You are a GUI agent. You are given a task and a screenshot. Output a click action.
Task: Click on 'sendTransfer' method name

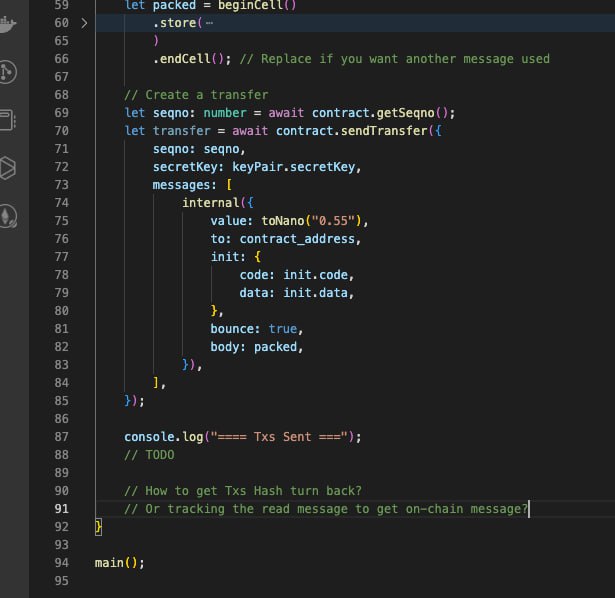pos(384,131)
